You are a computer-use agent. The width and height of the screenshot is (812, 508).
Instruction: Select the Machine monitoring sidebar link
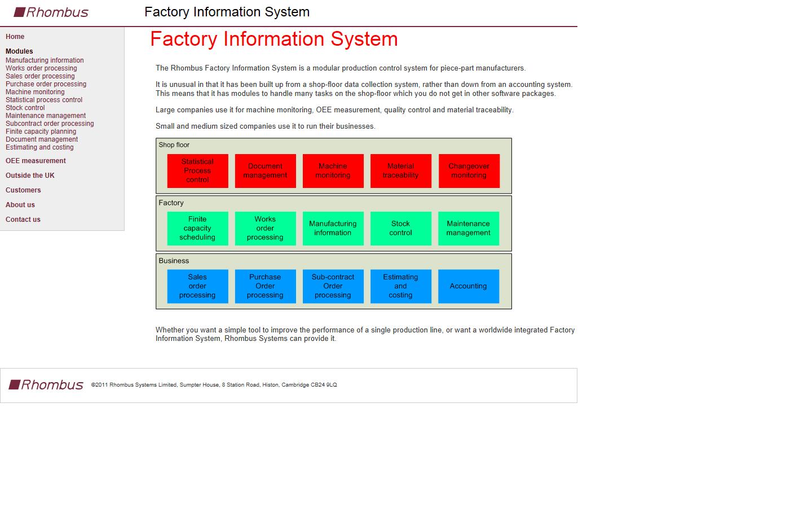point(35,92)
